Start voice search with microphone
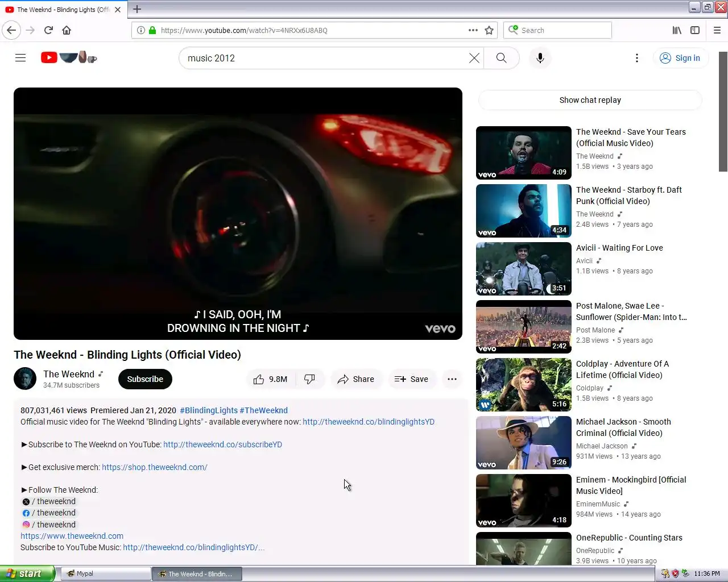The width and height of the screenshot is (728, 582). 540,58
